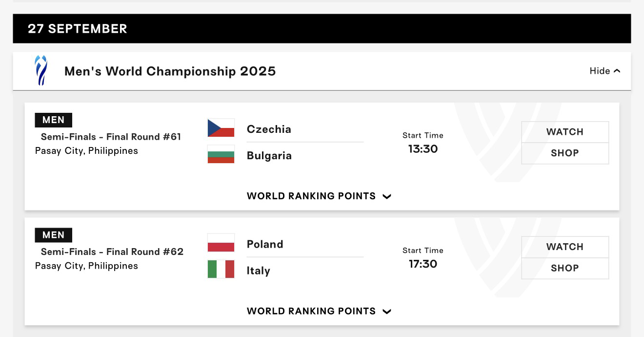Click the Poland flag icon
Viewport: 644px width, 337px height.
[221, 243]
